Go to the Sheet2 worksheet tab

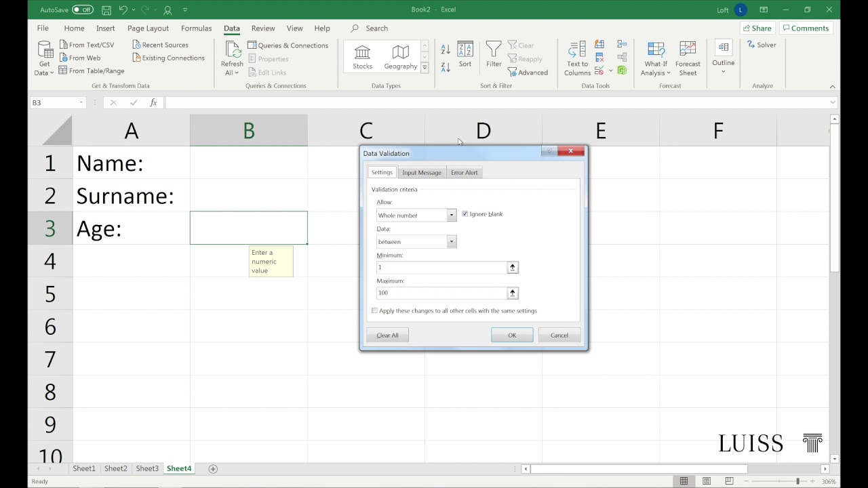coord(115,468)
